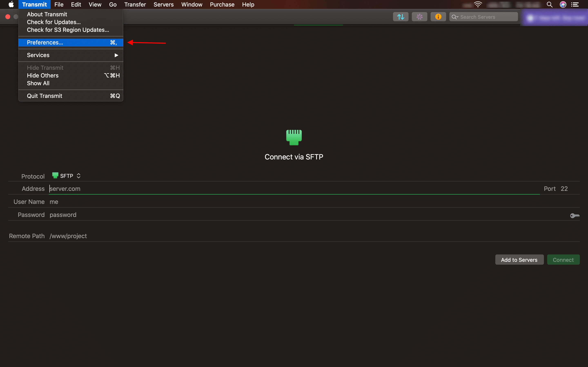Select Quit Transmit menu item
Image resolution: width=588 pixels, height=367 pixels.
(x=71, y=96)
